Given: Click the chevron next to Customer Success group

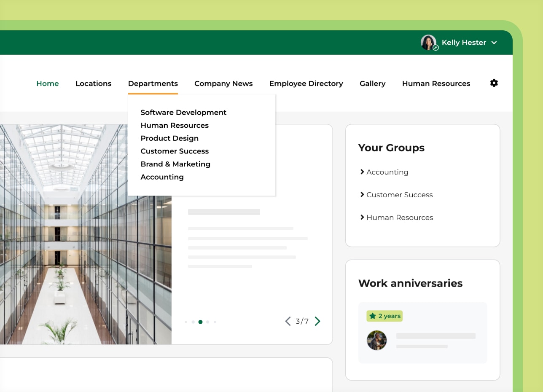Looking at the screenshot, I should tap(362, 194).
